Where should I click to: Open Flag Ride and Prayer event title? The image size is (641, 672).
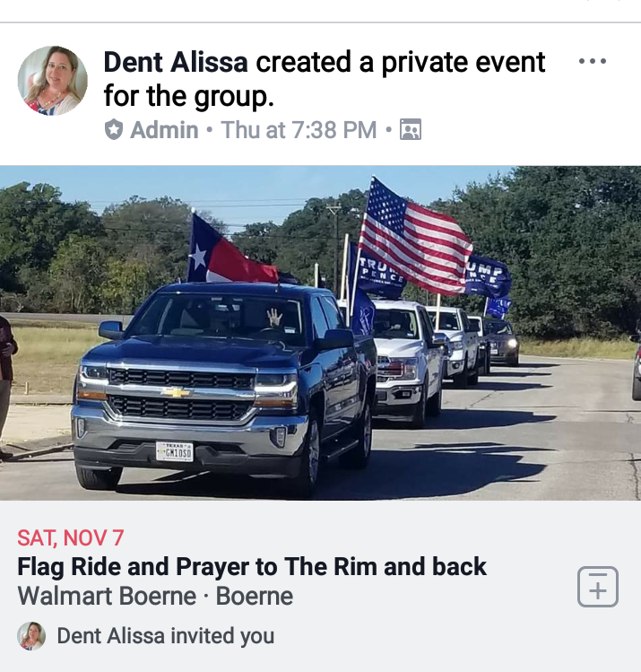point(252,566)
